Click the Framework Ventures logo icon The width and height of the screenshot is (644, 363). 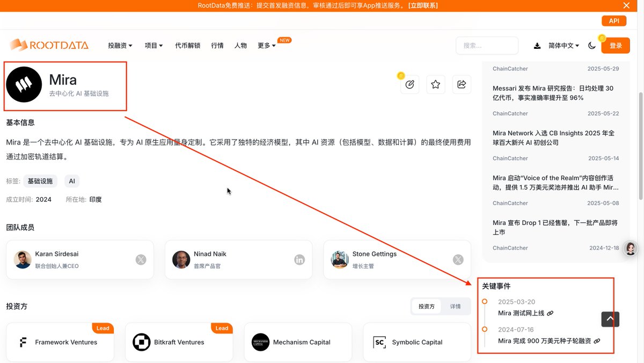point(23,342)
